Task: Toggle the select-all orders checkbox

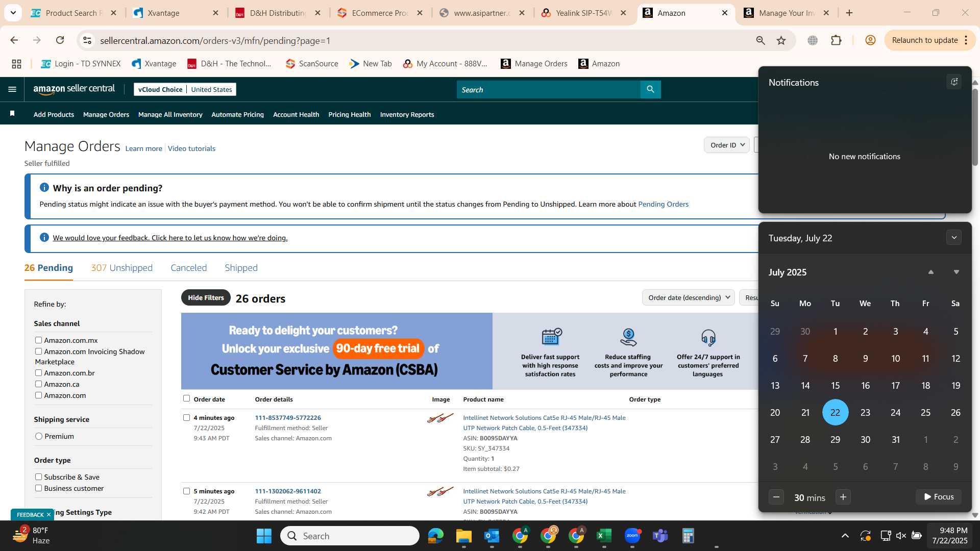Action: 186,398
